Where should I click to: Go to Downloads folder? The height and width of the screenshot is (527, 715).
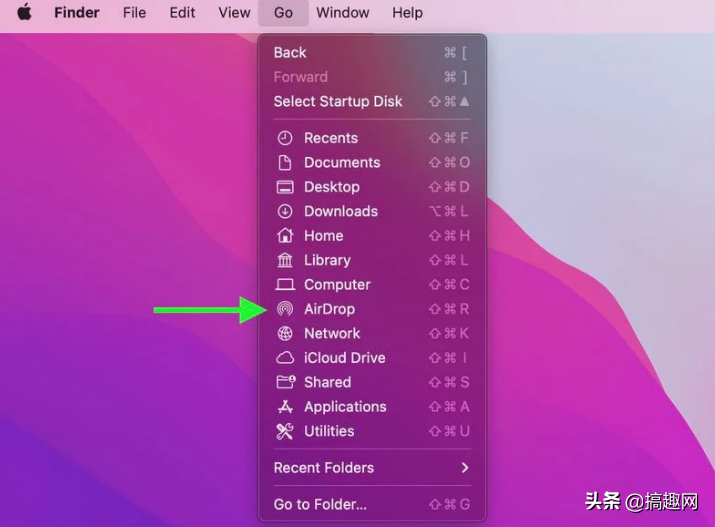pyautogui.click(x=372, y=212)
